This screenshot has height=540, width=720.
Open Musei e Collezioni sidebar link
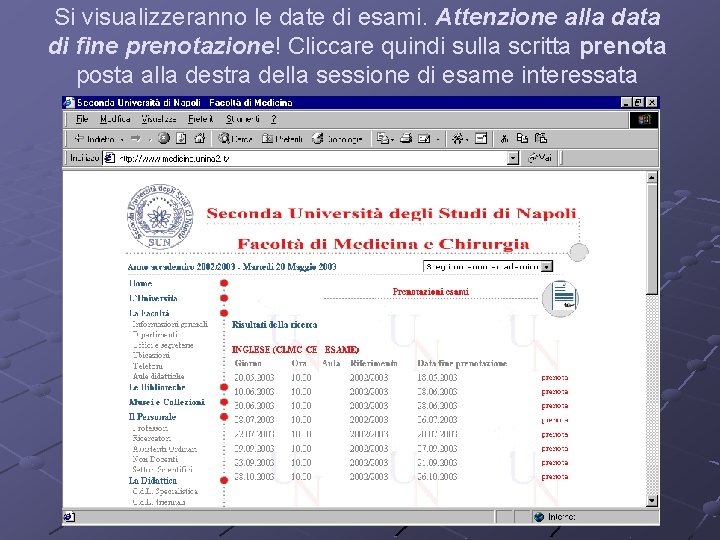pyautogui.click(x=167, y=402)
